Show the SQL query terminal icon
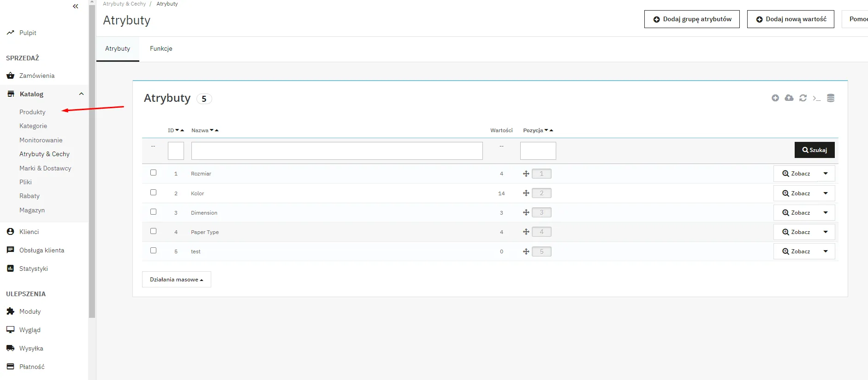The height and width of the screenshot is (380, 868). pyautogui.click(x=817, y=98)
